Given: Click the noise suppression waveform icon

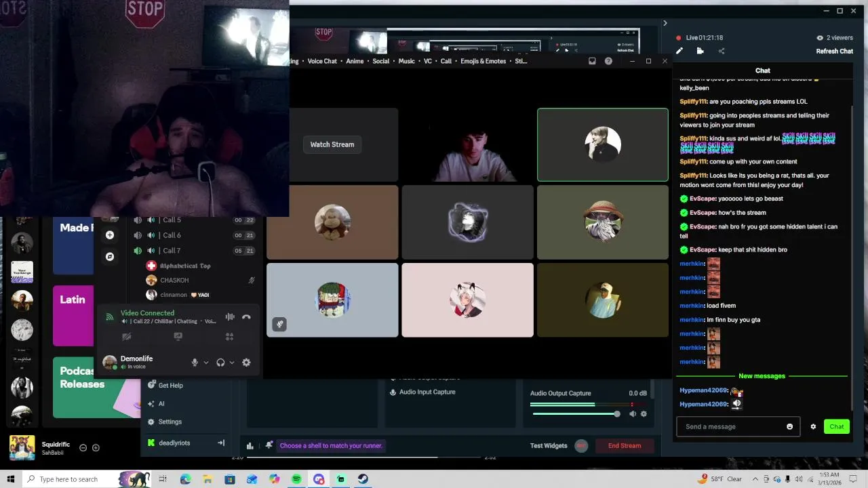Looking at the screenshot, I should coord(230,317).
